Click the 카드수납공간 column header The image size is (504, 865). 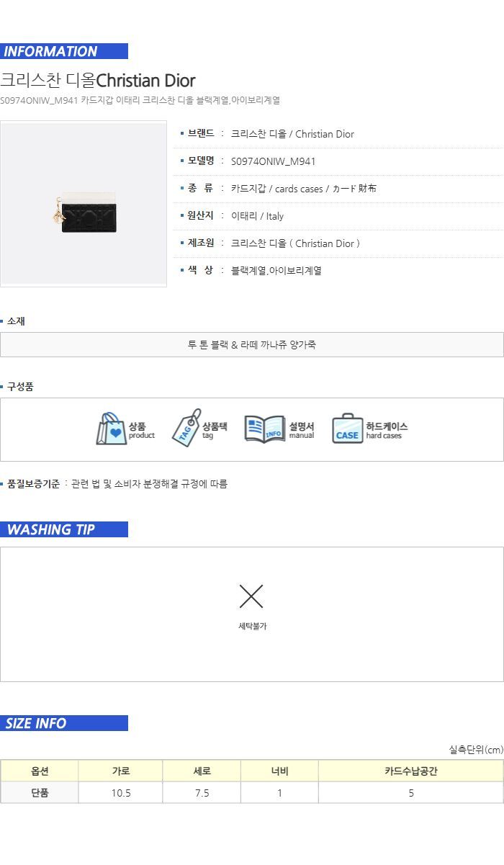(x=411, y=771)
